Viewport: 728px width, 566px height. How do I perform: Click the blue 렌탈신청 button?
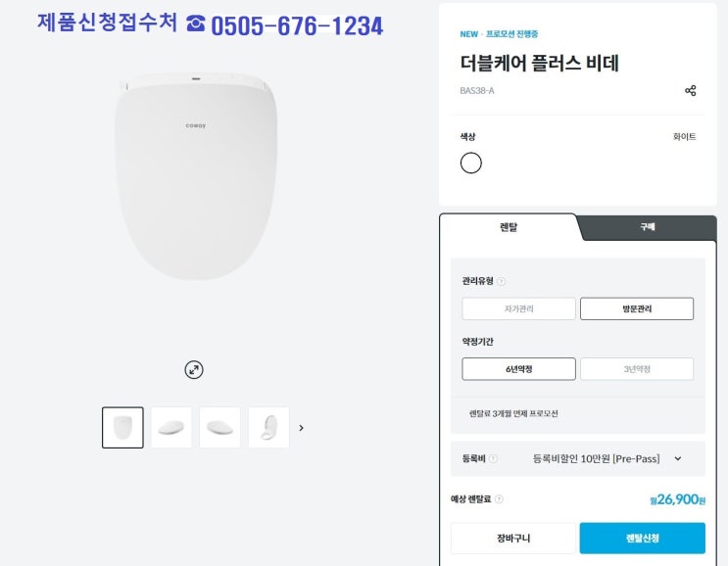[642, 539]
